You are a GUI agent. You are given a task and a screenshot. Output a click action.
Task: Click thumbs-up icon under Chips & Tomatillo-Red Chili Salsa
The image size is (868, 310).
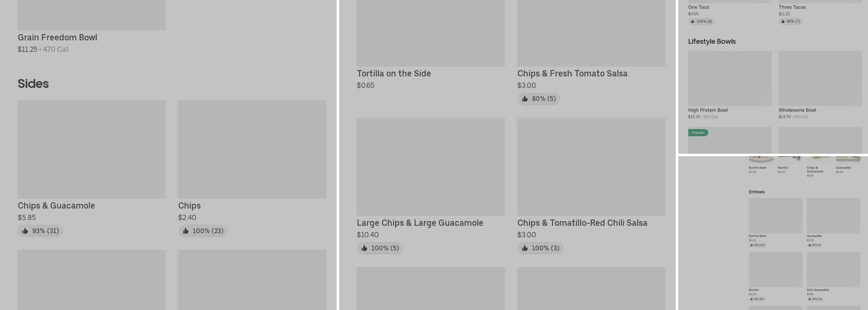(525, 249)
